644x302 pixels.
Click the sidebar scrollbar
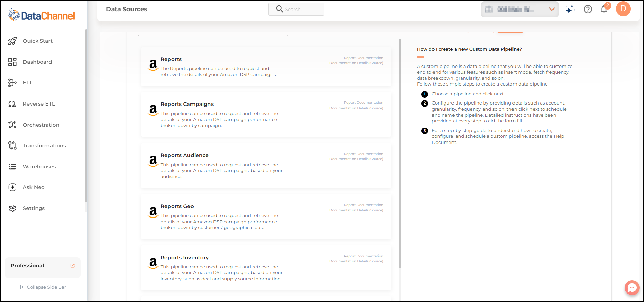pos(86,116)
